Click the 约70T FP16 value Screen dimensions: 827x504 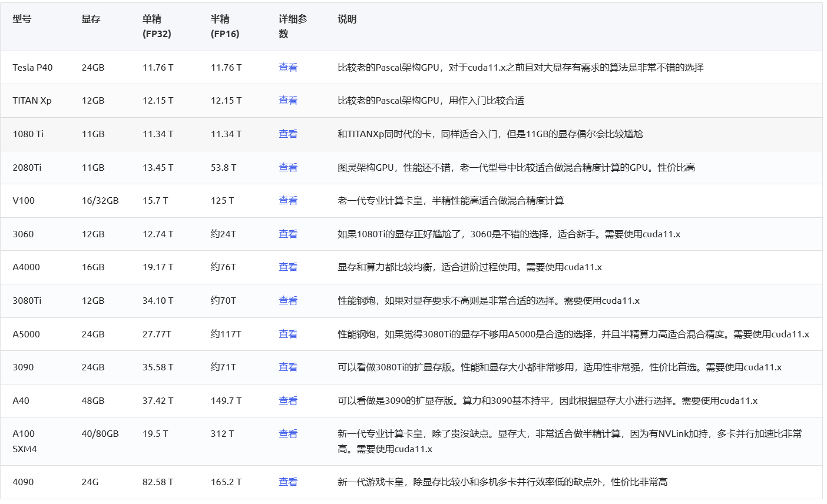223,301
